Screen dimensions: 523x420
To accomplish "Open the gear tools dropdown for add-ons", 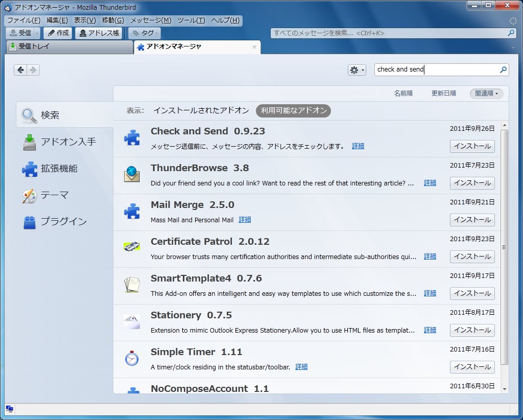I will (357, 70).
